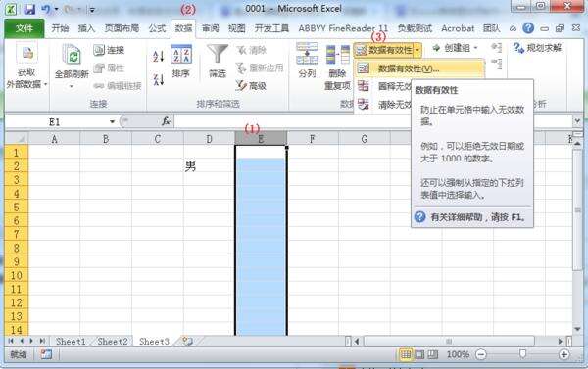
Task: Select column A header
Action: [54, 139]
